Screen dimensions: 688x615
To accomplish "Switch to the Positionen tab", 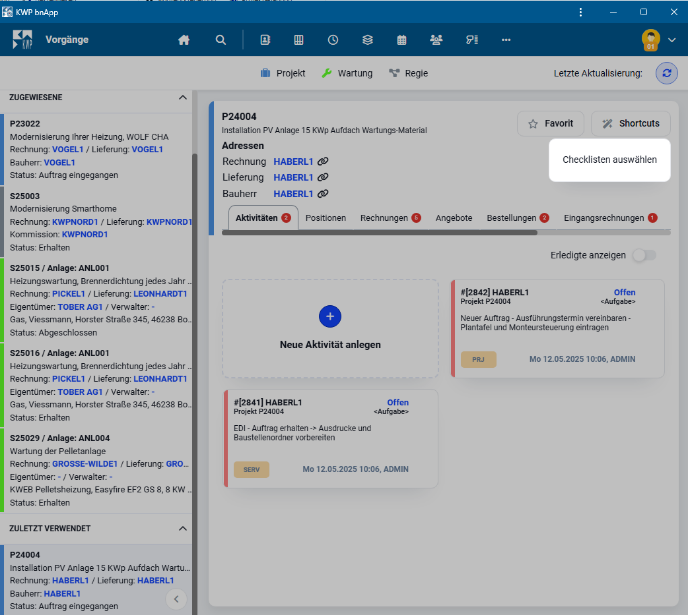I will tap(325, 217).
